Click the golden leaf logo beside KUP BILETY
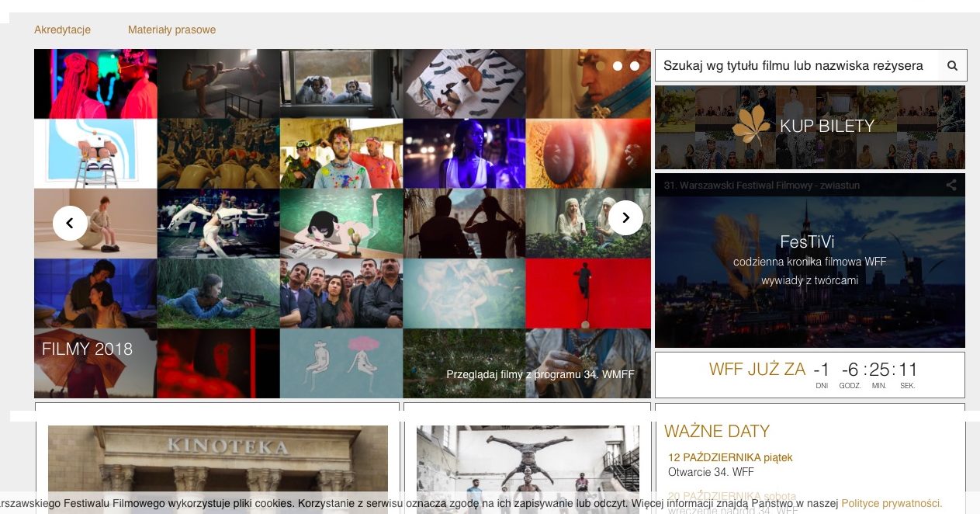The height and width of the screenshot is (514, 980). click(752, 126)
